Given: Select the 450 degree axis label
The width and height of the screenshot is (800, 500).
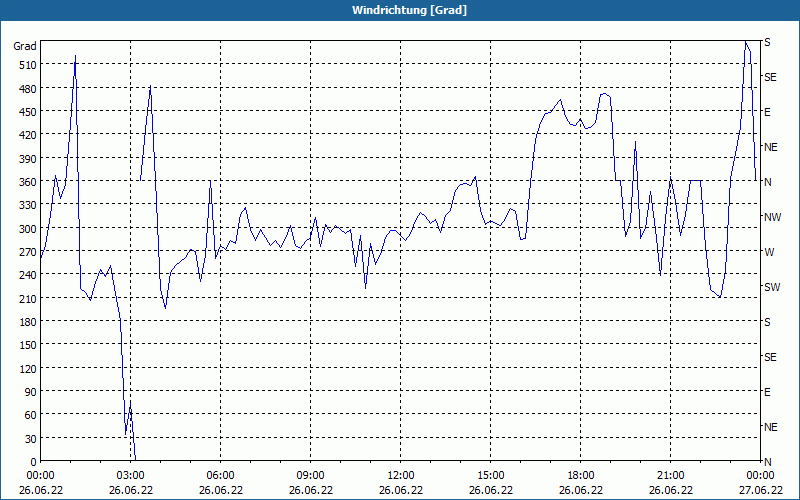Looking at the screenshot, I should [28, 112].
